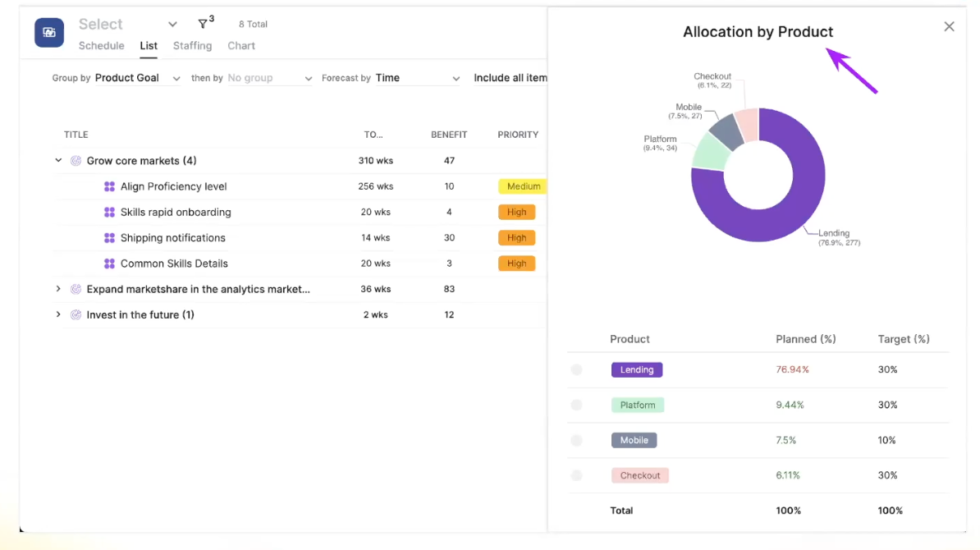Viewport: 980px width, 550px height.
Task: Open the Group by Product Goal dropdown
Action: [138, 78]
